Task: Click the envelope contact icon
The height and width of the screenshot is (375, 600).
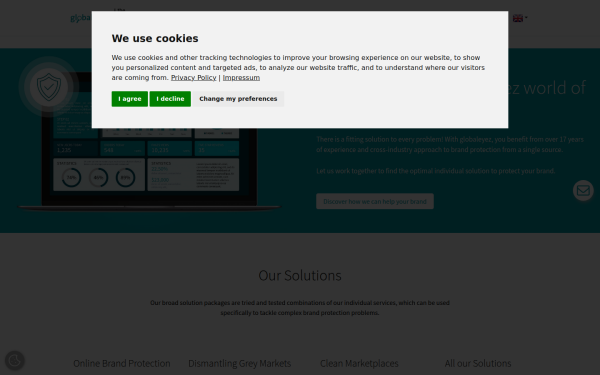Action: coord(583,190)
